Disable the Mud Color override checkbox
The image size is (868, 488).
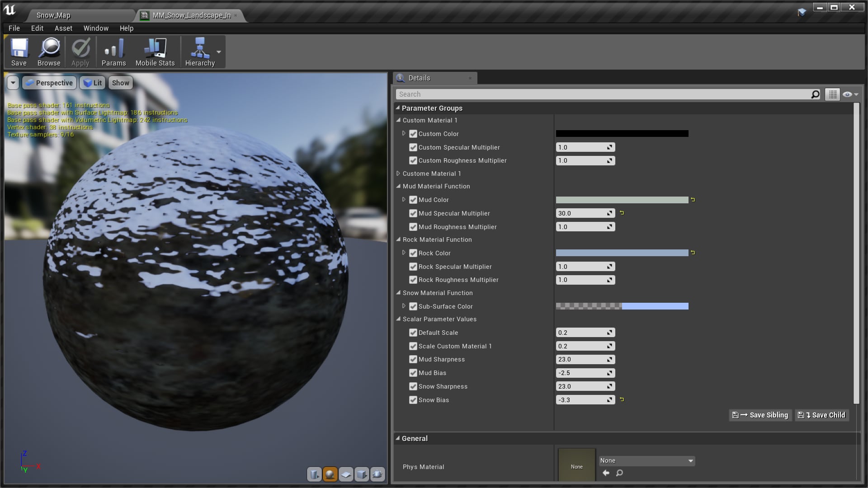coord(413,200)
